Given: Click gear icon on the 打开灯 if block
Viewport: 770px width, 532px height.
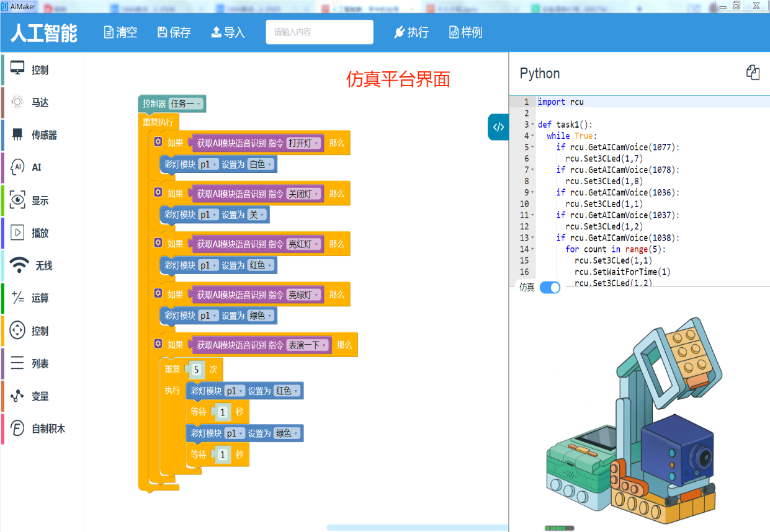Looking at the screenshot, I should pyautogui.click(x=158, y=143).
